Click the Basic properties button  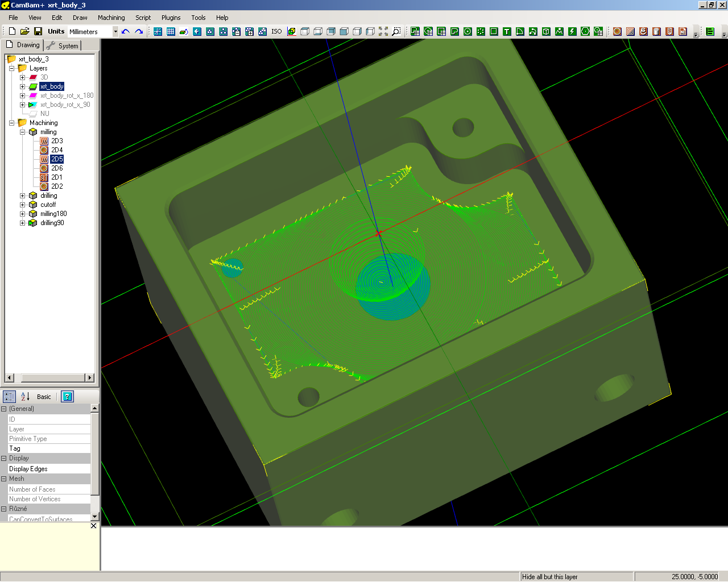click(44, 397)
